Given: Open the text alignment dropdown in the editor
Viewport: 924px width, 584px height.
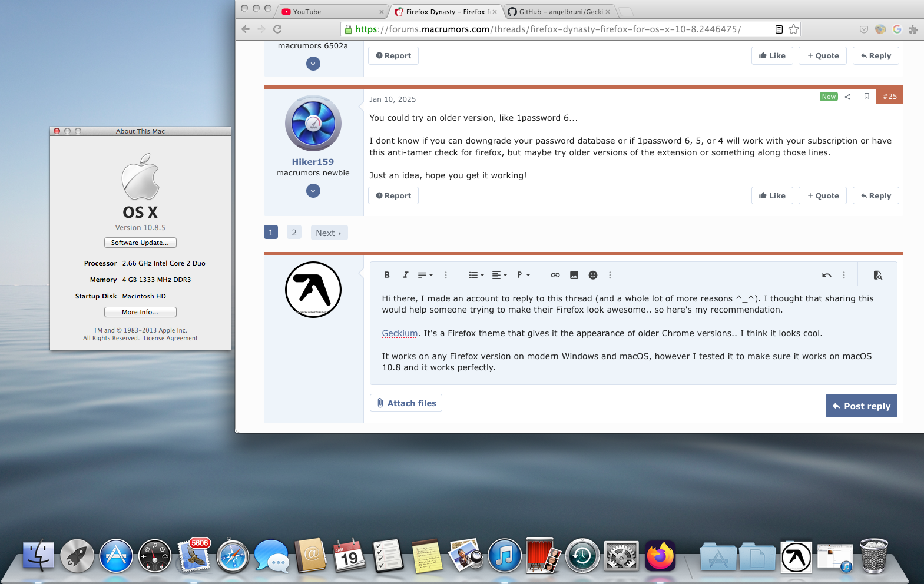Looking at the screenshot, I should point(499,275).
